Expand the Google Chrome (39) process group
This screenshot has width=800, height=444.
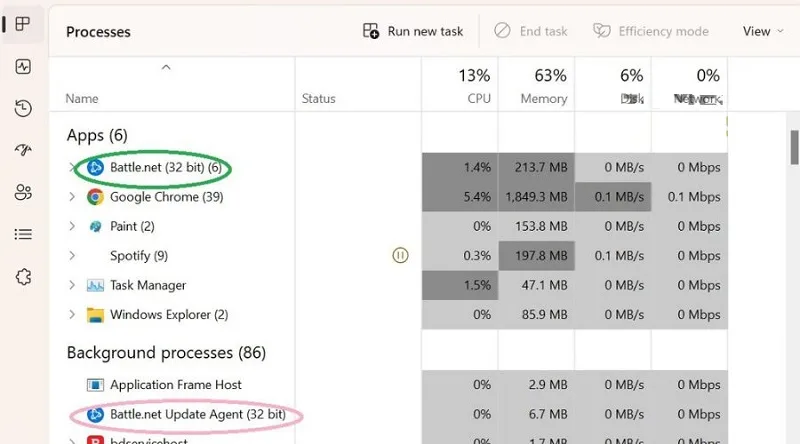click(72, 197)
